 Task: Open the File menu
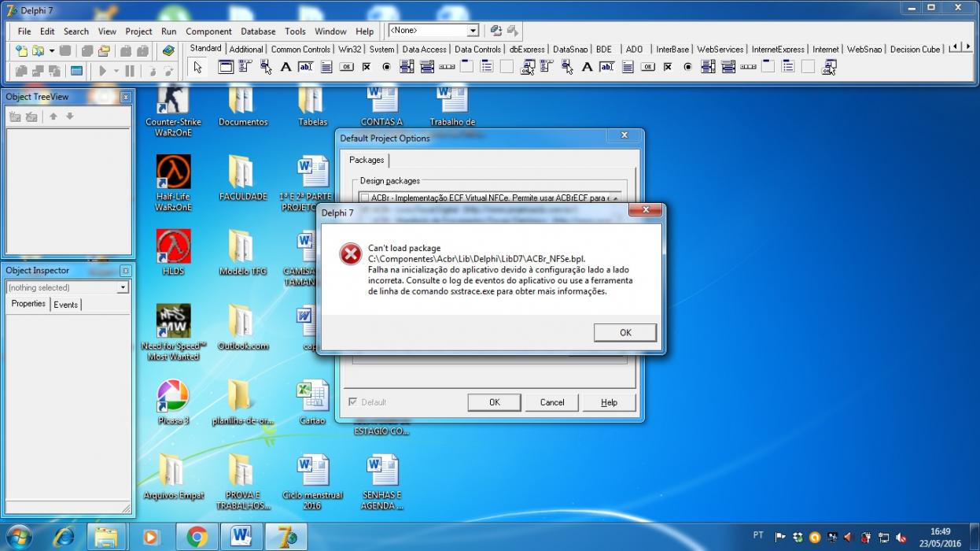point(24,31)
